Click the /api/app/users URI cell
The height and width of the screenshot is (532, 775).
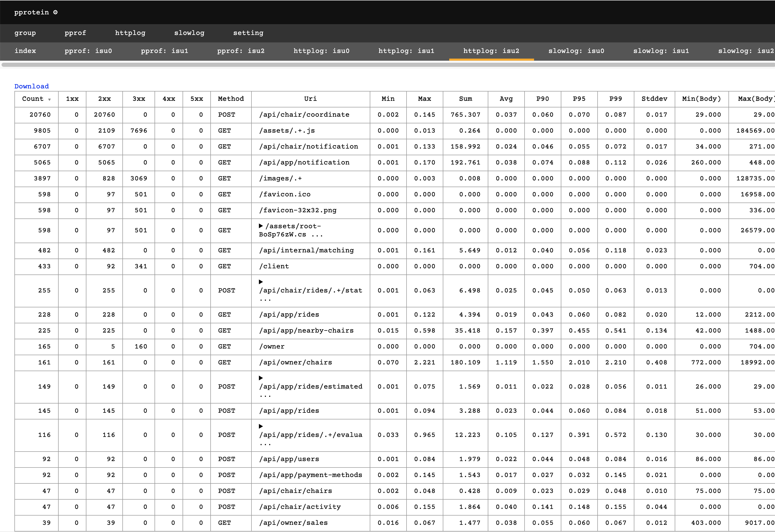point(310,460)
